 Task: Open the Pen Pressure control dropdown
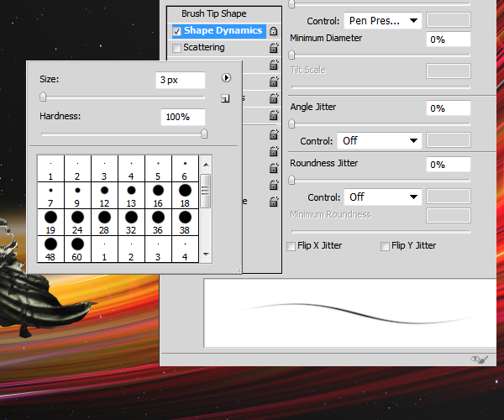coord(382,21)
